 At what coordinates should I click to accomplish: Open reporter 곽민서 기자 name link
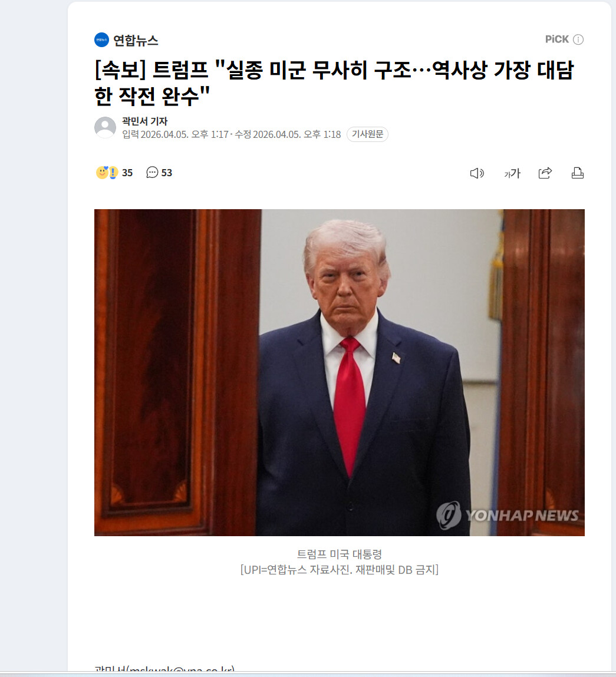[x=144, y=121]
